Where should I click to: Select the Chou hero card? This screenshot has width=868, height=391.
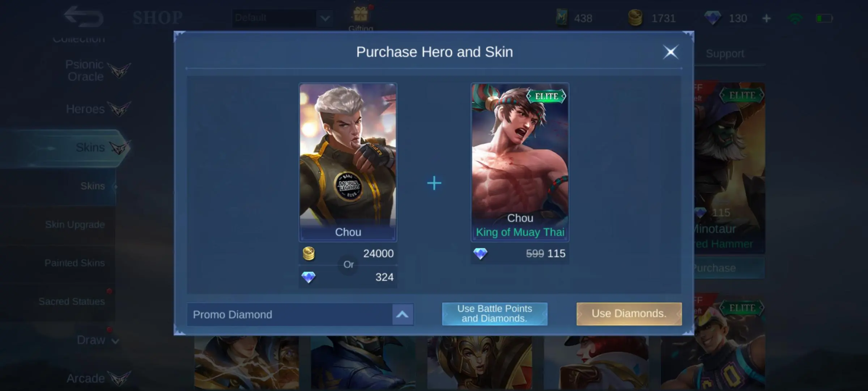pyautogui.click(x=348, y=162)
